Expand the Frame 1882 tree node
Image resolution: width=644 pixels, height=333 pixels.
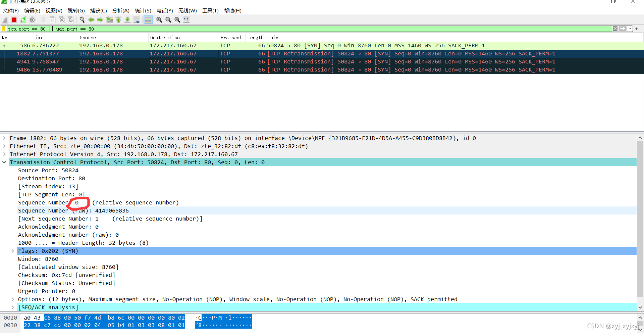pyautogui.click(x=4, y=138)
